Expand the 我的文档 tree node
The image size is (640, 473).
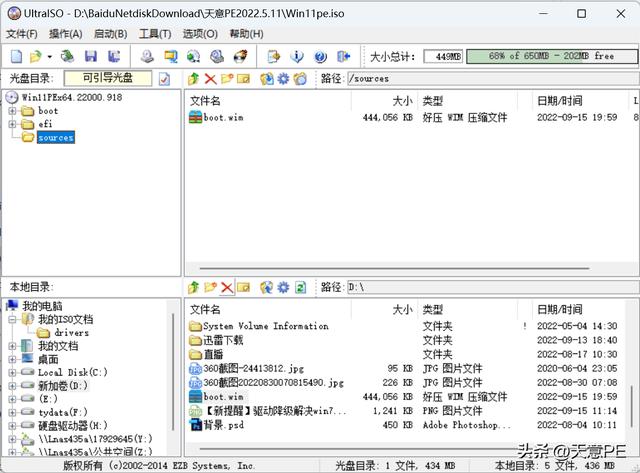(12, 346)
